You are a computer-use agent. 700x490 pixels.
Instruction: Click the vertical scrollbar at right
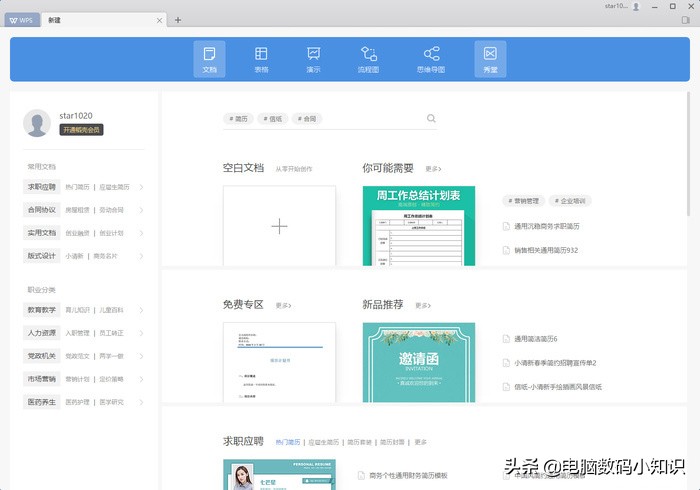[x=689, y=154]
